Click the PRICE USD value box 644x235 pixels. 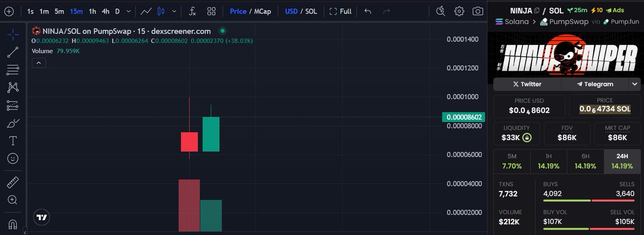[x=529, y=106]
